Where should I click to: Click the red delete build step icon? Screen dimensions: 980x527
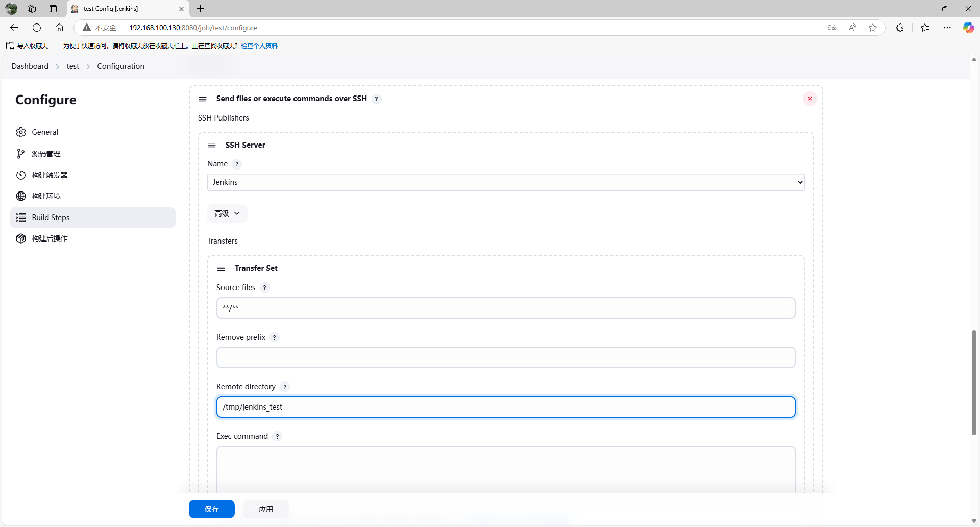(810, 99)
